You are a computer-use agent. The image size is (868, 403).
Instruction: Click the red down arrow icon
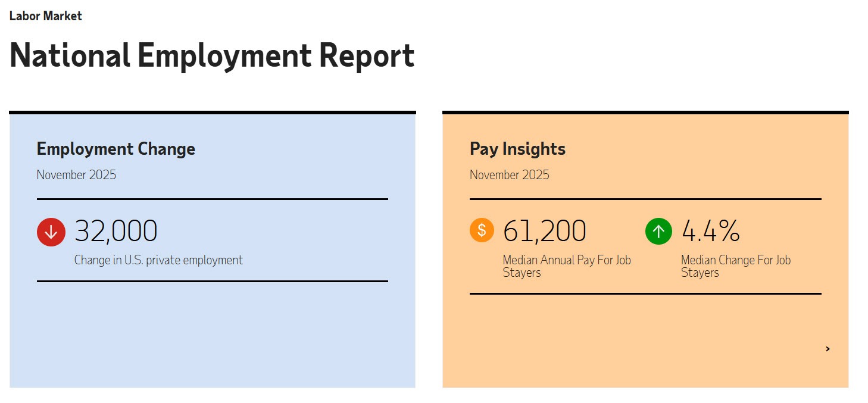(x=51, y=232)
